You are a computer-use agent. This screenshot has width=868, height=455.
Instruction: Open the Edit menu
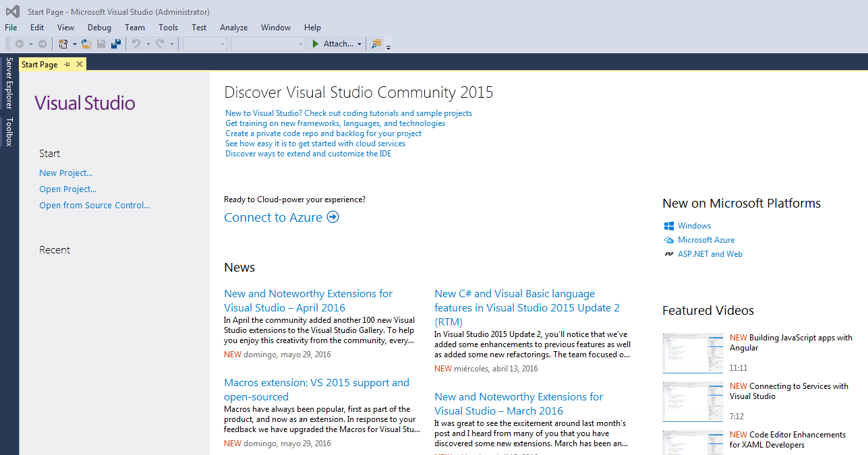pyautogui.click(x=37, y=28)
